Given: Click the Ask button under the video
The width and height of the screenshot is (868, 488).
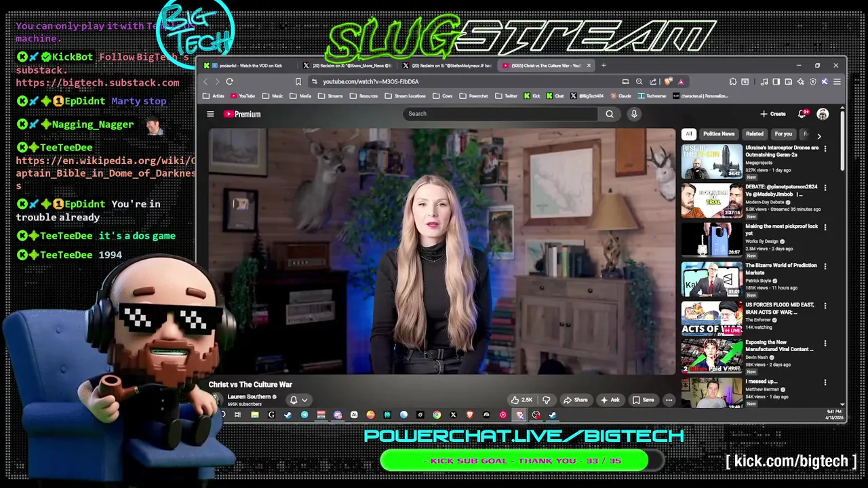Looking at the screenshot, I should [610, 400].
